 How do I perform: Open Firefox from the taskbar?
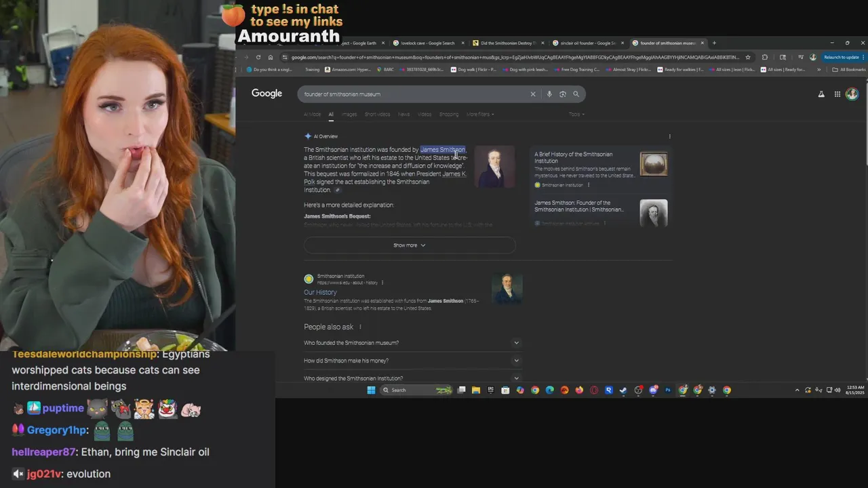pos(579,390)
